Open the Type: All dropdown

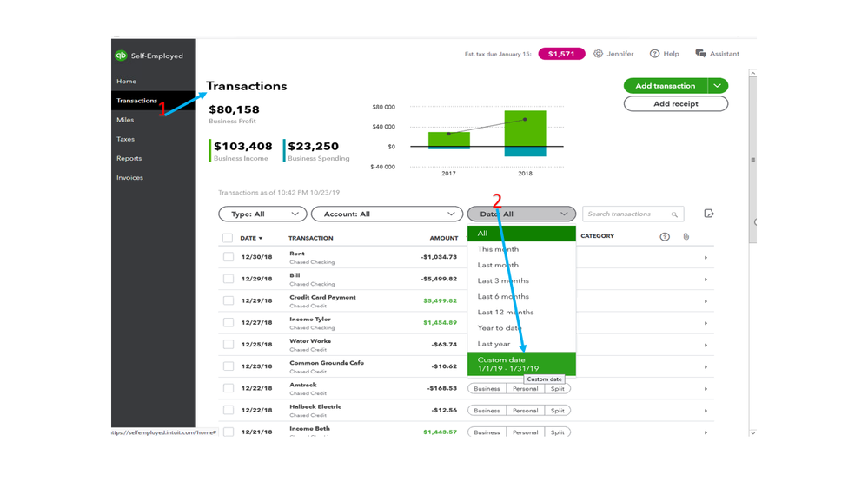(x=262, y=214)
